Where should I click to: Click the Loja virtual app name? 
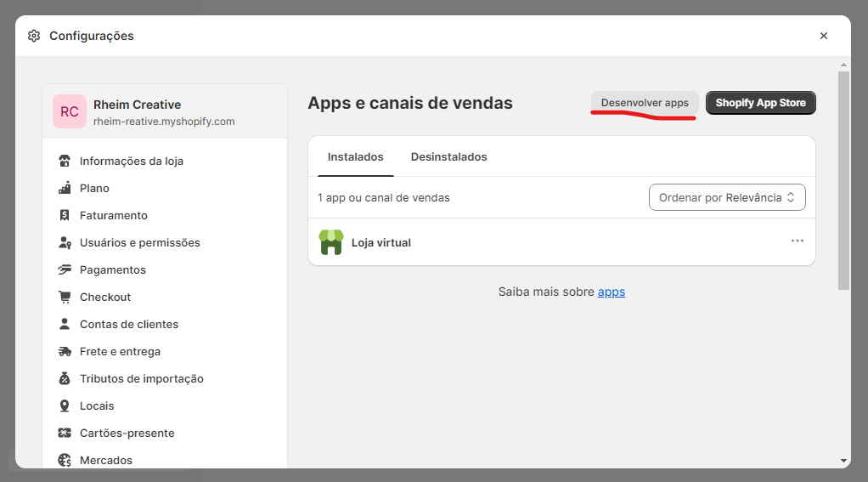coord(380,242)
